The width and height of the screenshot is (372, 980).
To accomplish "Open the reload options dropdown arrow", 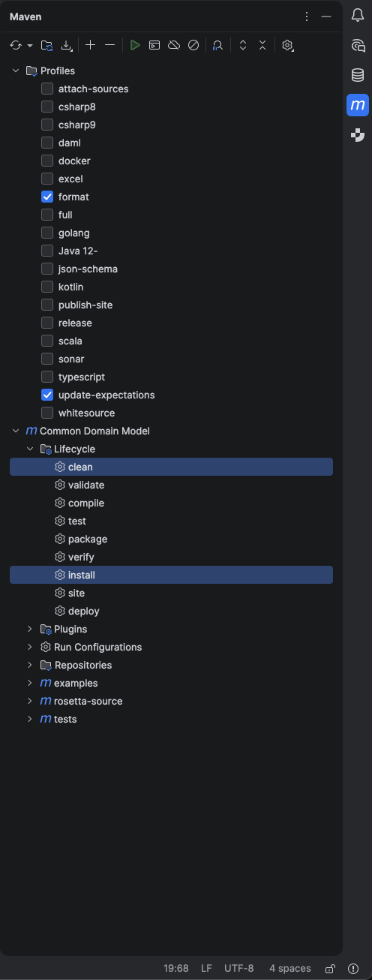I will point(30,46).
